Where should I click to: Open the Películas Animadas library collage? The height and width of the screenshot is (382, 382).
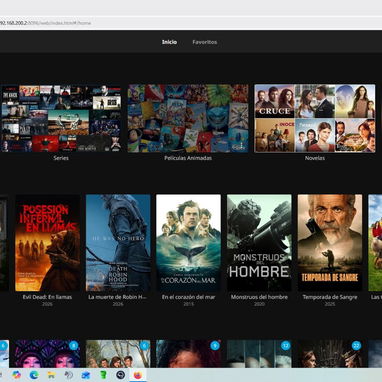coord(188,118)
